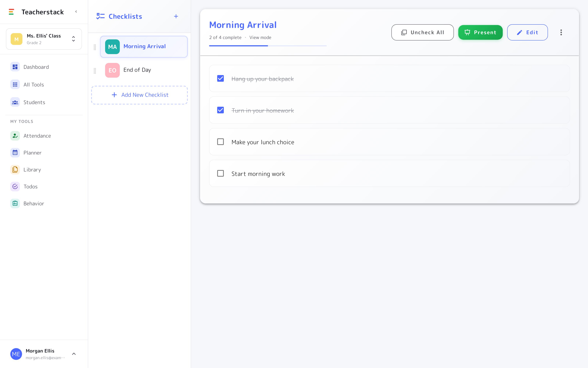This screenshot has width=588, height=368.
Task: Click the Checklists heading text
Action: pos(125,16)
